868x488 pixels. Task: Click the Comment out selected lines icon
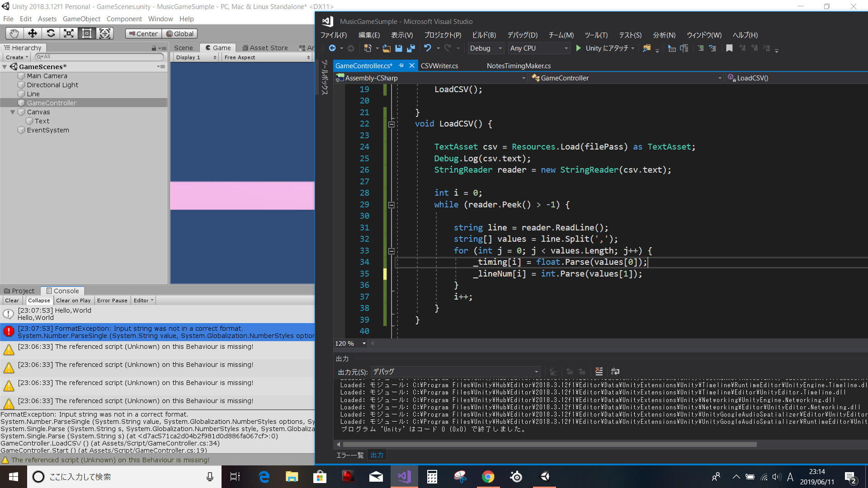[700, 48]
